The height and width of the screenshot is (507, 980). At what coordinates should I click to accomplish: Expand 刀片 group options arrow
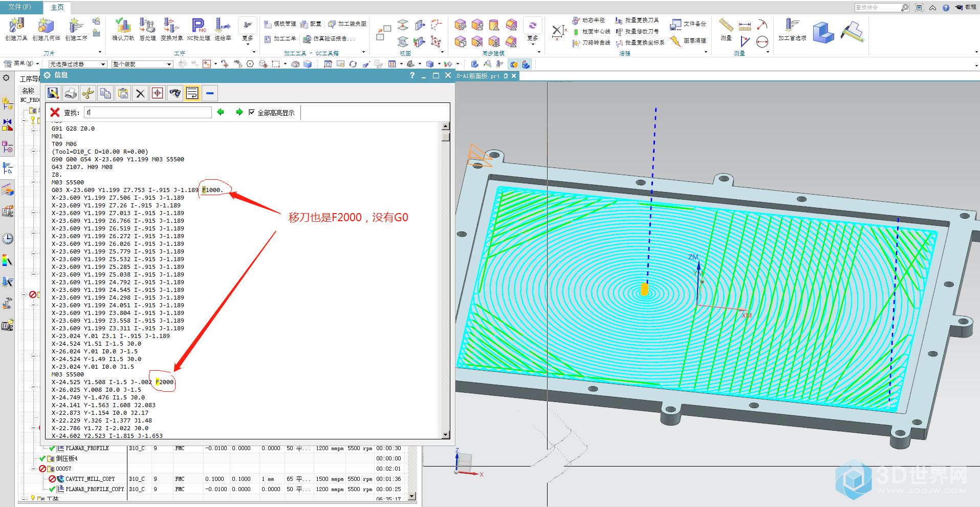point(100,52)
